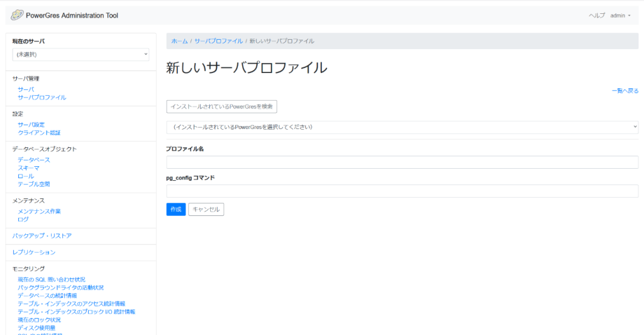This screenshot has height=335, width=644.
Task: Open the ロール sidebar link
Action: [x=26, y=176]
